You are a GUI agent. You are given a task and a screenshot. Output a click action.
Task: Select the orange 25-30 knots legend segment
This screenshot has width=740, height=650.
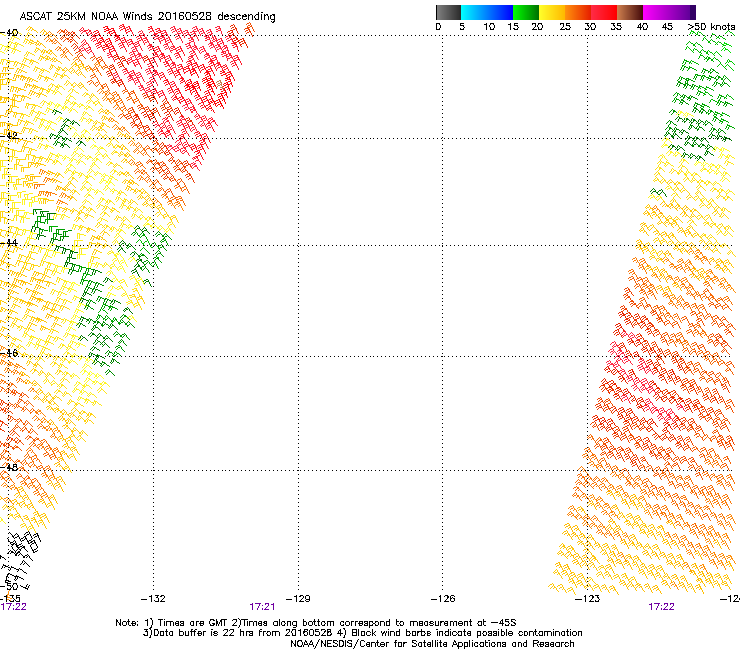coord(578,12)
